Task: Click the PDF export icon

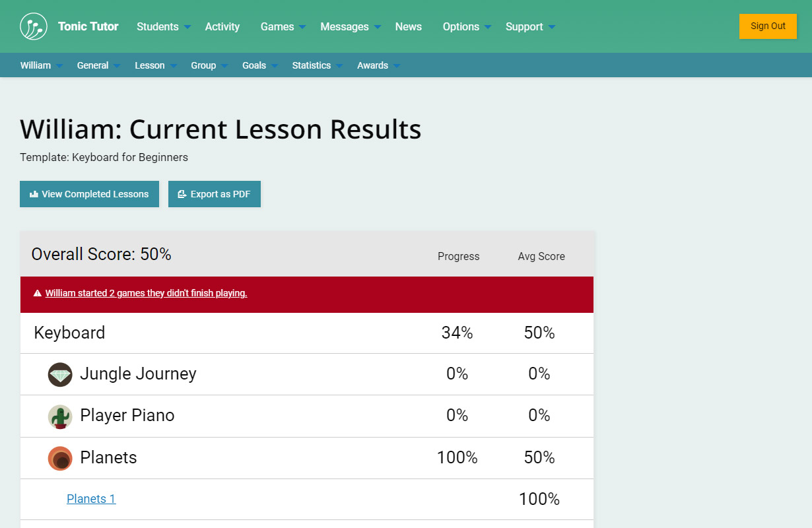Action: (x=182, y=194)
